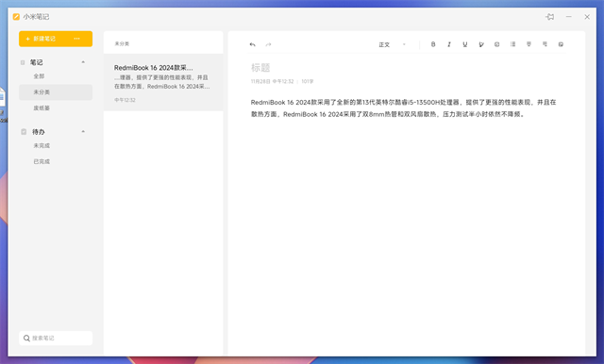Click the 待办 section heading
Image resolution: width=604 pixels, height=364 pixels.
[x=38, y=132]
